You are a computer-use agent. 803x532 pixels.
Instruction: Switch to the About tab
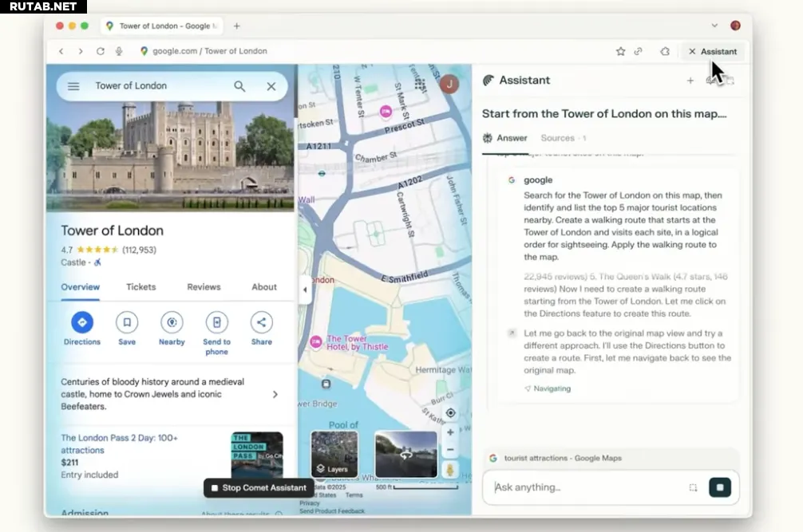click(x=263, y=287)
